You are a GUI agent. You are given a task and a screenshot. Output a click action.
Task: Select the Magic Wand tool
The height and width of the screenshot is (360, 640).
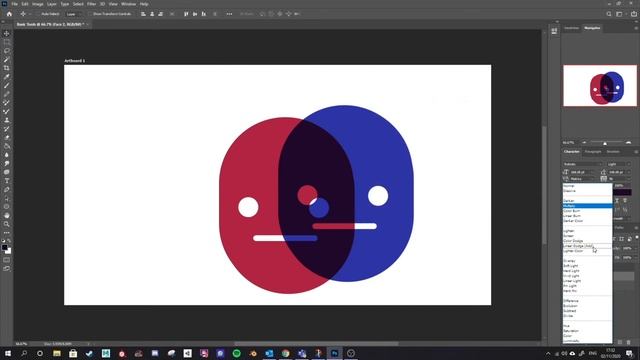(x=7, y=60)
